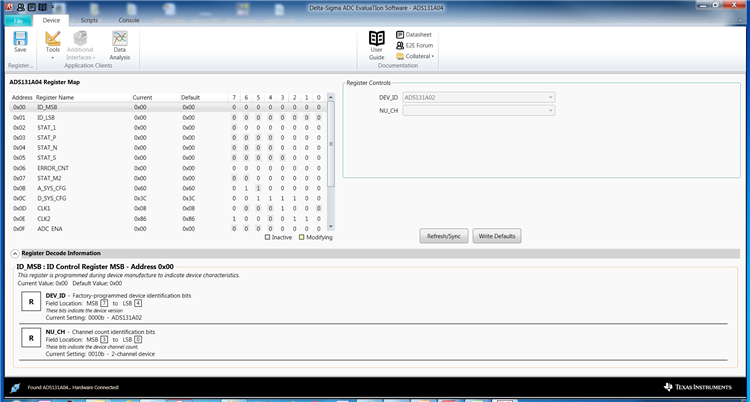
Task: Select the CLK2 register row
Action: point(168,219)
